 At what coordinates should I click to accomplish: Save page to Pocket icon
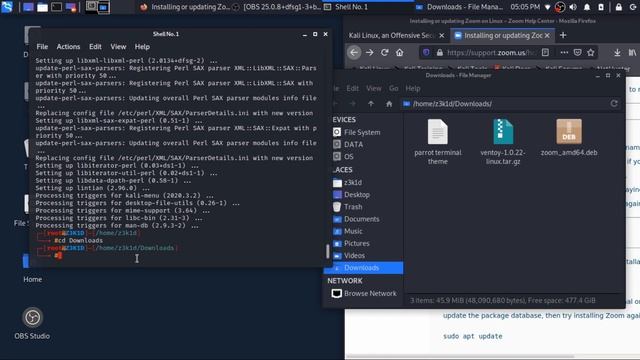tap(578, 52)
